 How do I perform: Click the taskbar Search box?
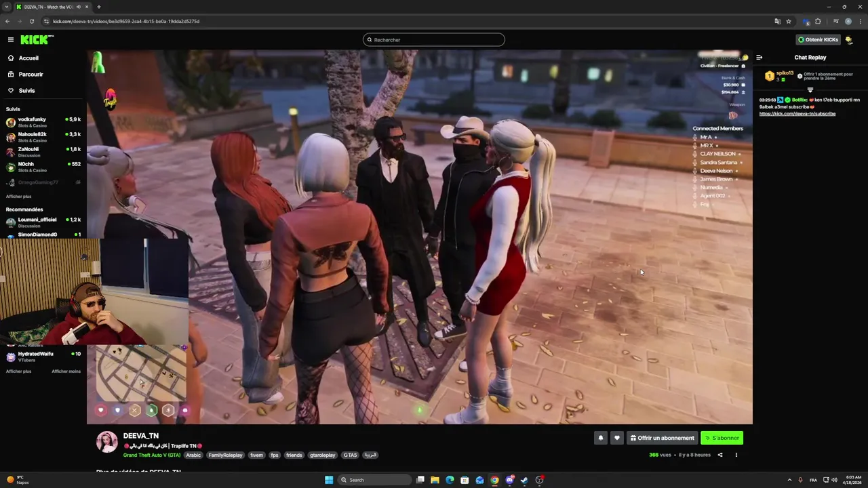pos(375,480)
